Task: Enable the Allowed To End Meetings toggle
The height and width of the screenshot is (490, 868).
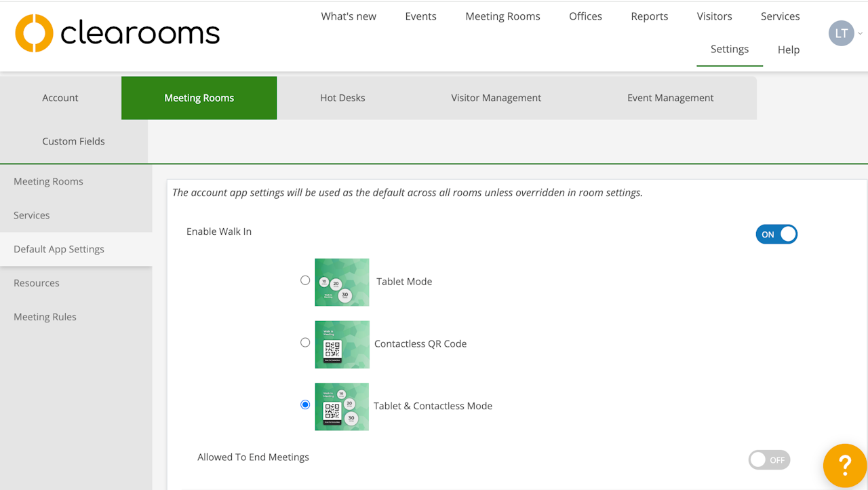Action: (769, 460)
